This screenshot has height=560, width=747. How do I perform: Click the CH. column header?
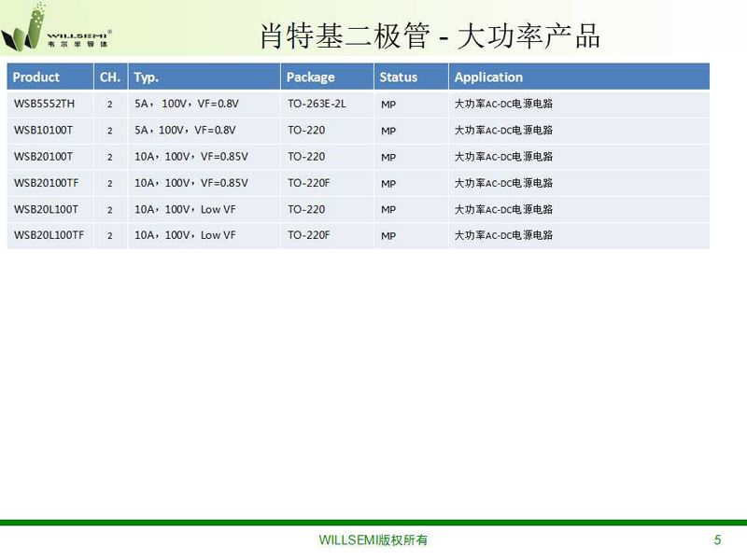[110, 77]
